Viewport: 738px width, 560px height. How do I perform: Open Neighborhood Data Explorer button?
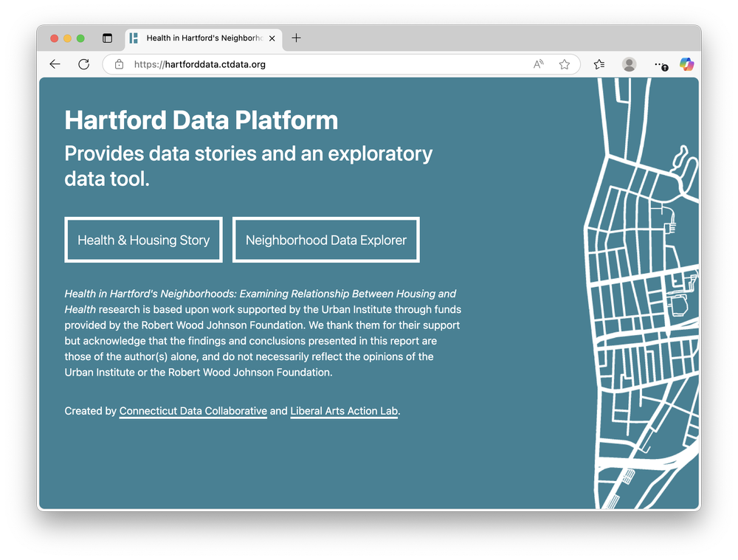click(326, 240)
